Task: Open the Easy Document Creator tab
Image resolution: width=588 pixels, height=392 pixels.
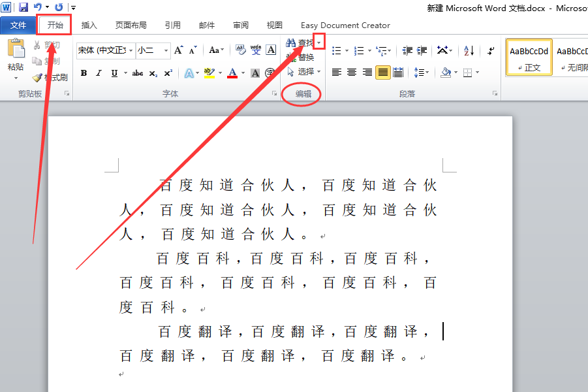Action: click(345, 25)
